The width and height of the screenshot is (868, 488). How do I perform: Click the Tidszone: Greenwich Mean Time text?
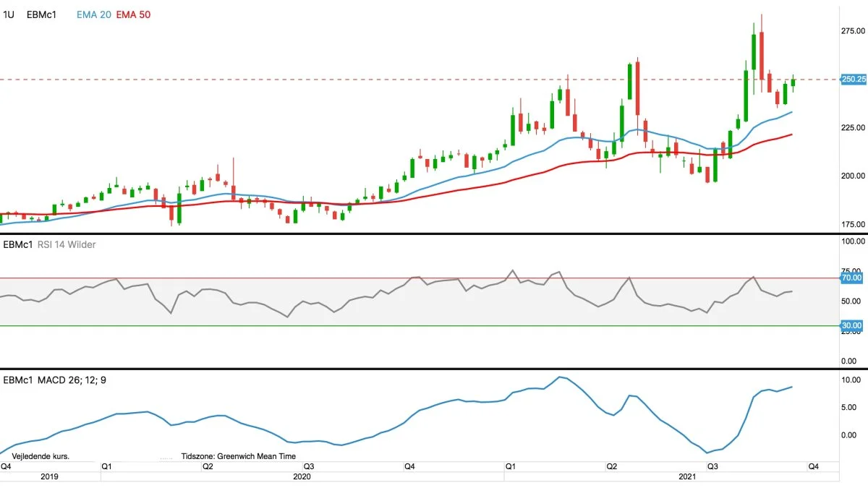[x=239, y=457]
